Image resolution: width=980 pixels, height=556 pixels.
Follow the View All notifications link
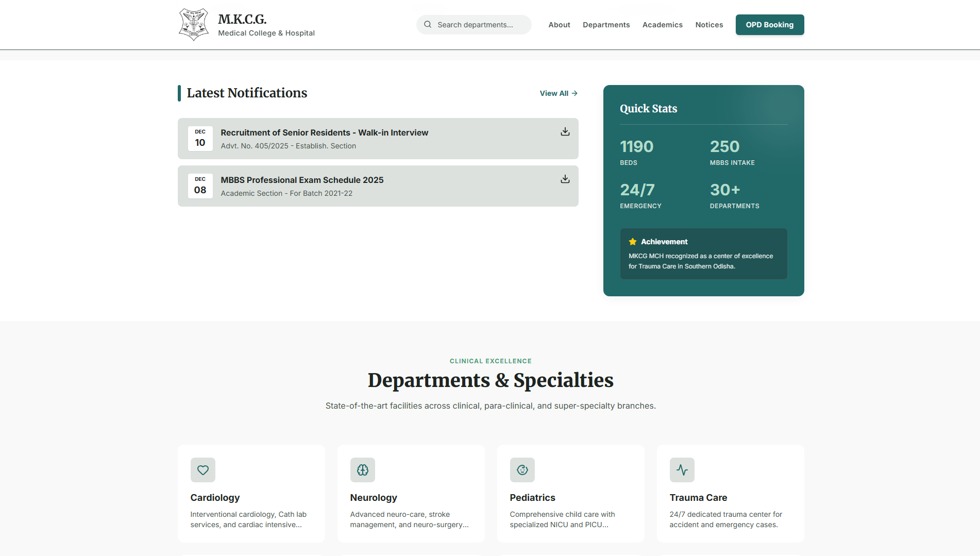pyautogui.click(x=559, y=93)
